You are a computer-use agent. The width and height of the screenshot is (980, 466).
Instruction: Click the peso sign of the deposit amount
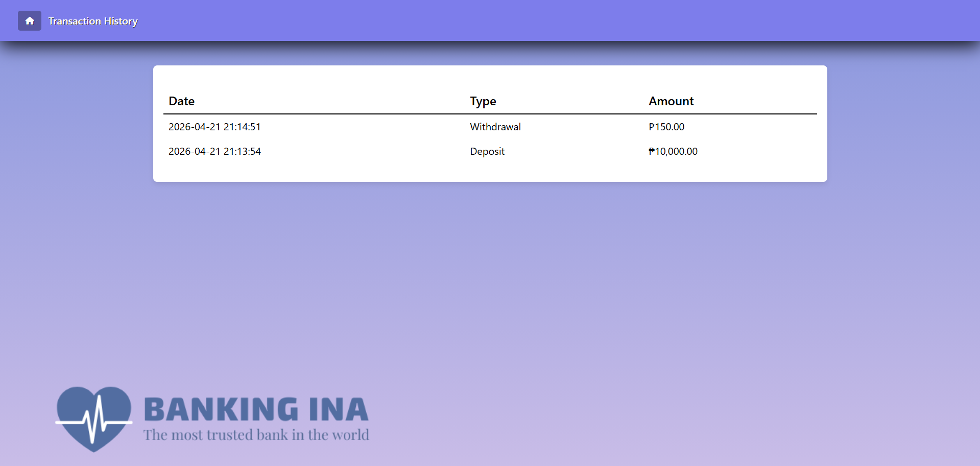click(651, 151)
